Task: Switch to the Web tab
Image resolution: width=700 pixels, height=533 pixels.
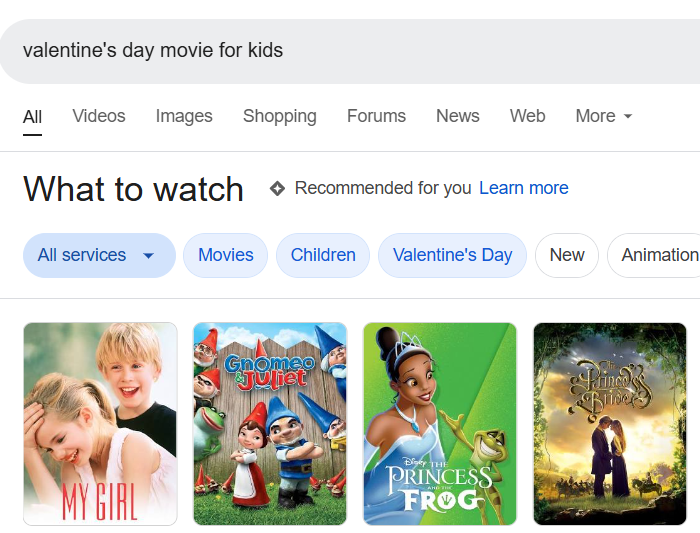Action: point(527,116)
